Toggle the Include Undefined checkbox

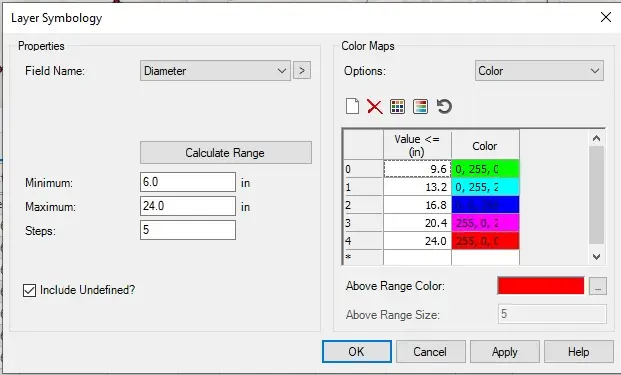(29, 290)
